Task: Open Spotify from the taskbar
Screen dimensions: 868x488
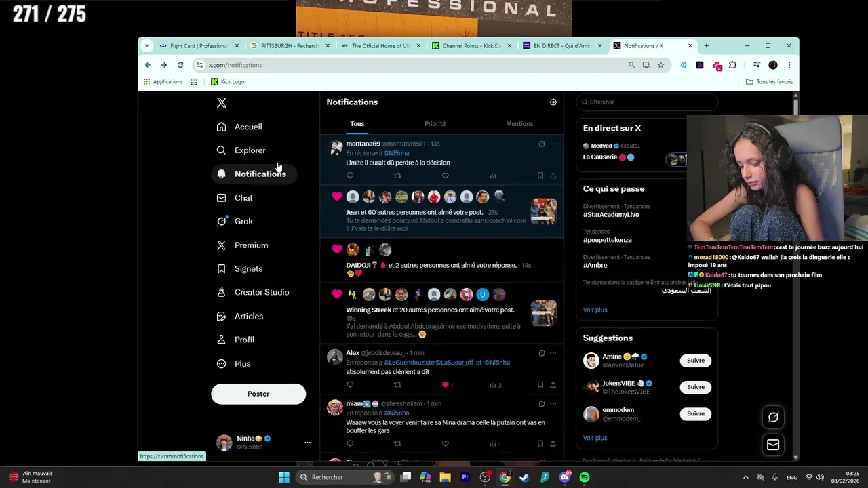Action: [x=585, y=477]
